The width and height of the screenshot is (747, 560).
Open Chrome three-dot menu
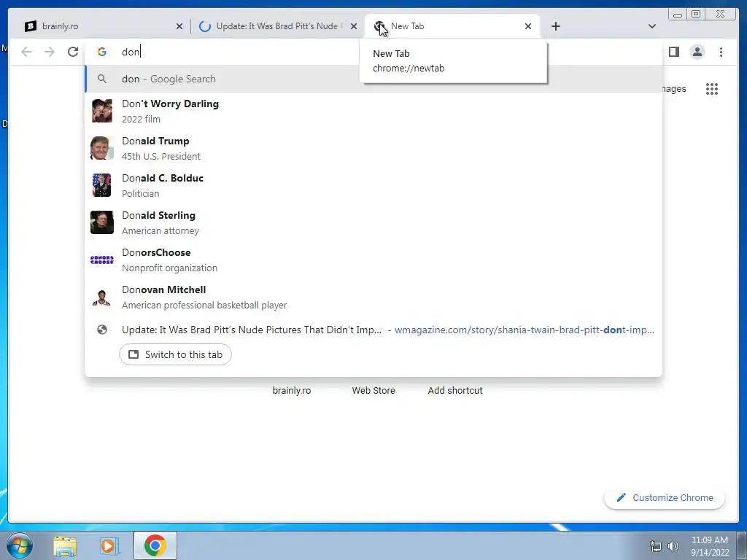721,52
